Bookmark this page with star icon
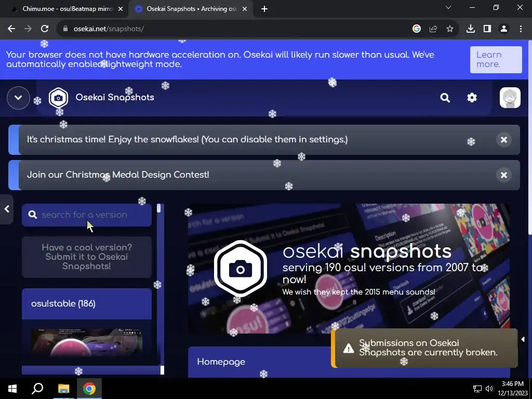This screenshot has height=399, width=532. click(x=450, y=29)
